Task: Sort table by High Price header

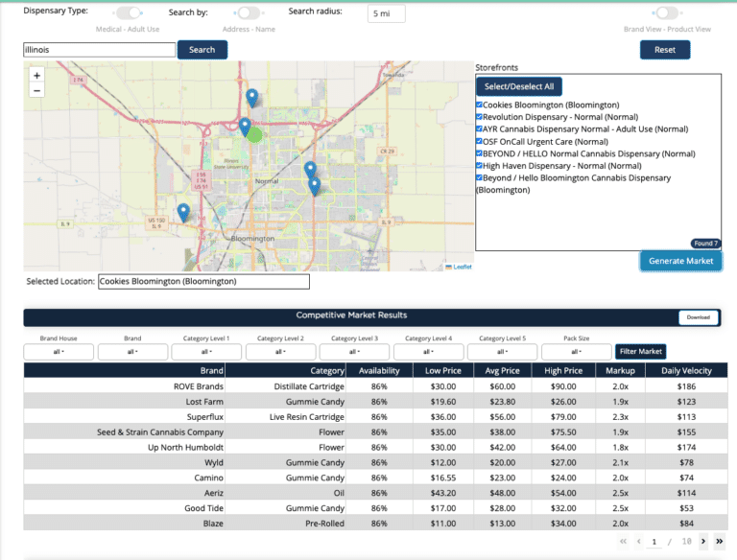Action: pos(563,370)
